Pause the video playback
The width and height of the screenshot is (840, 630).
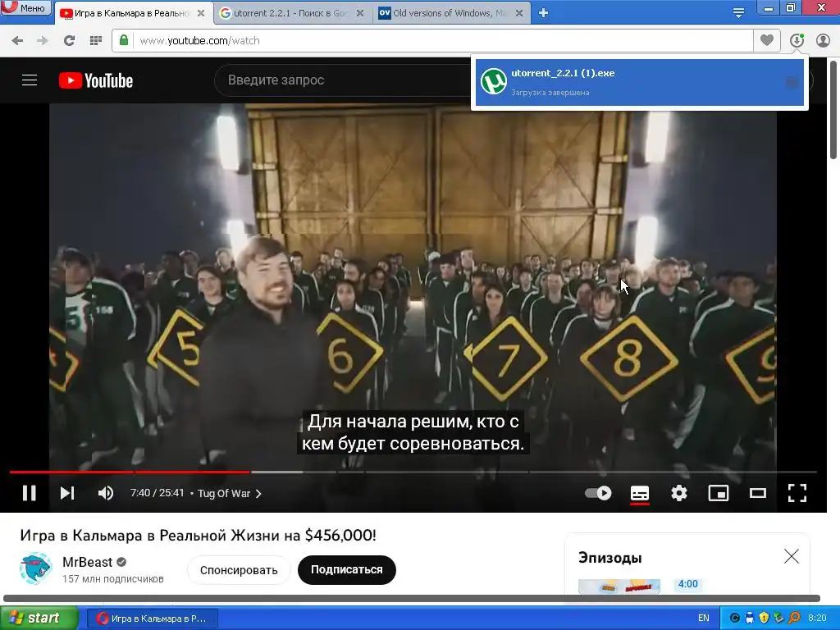pos(30,493)
